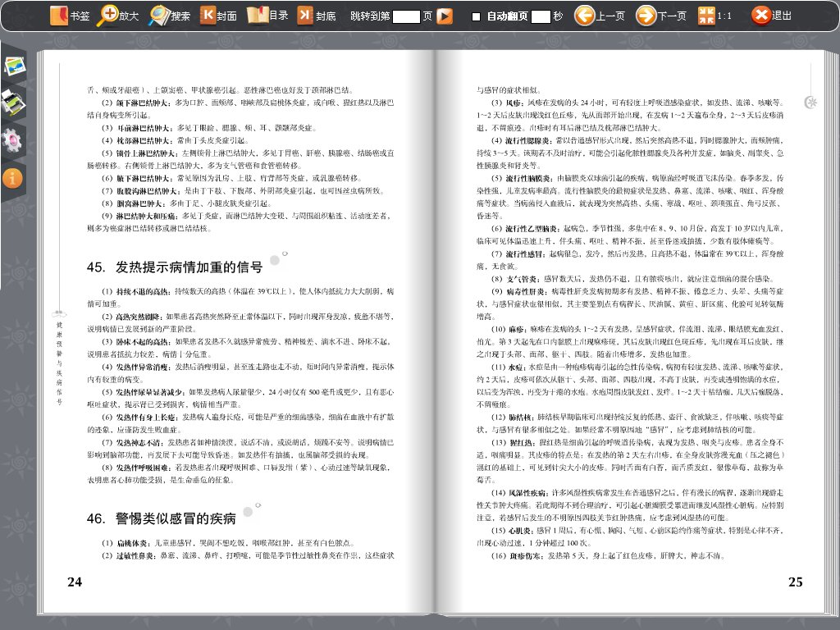Screen dimensions: 840x630
Task: Click the entry (3) 风疹
Action: tap(508, 103)
